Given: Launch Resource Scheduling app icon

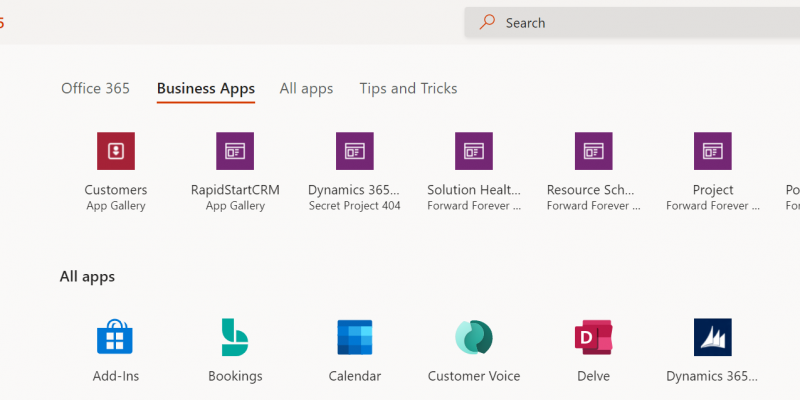Looking at the screenshot, I should [593, 151].
